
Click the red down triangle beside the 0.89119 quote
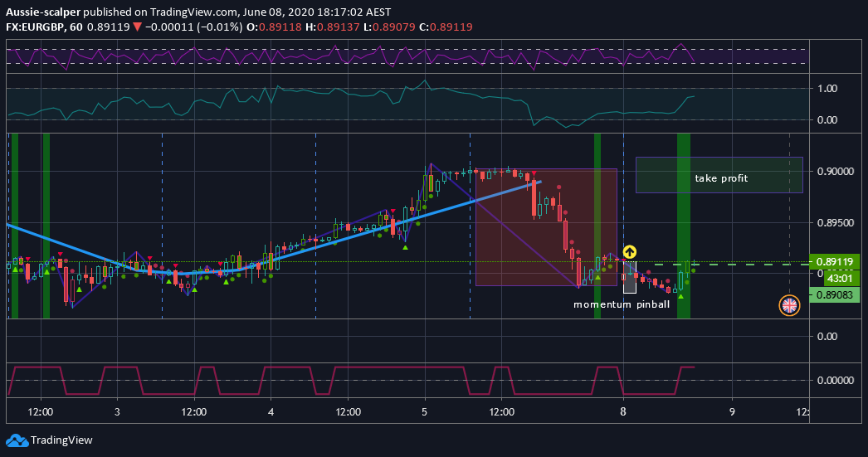click(137, 27)
